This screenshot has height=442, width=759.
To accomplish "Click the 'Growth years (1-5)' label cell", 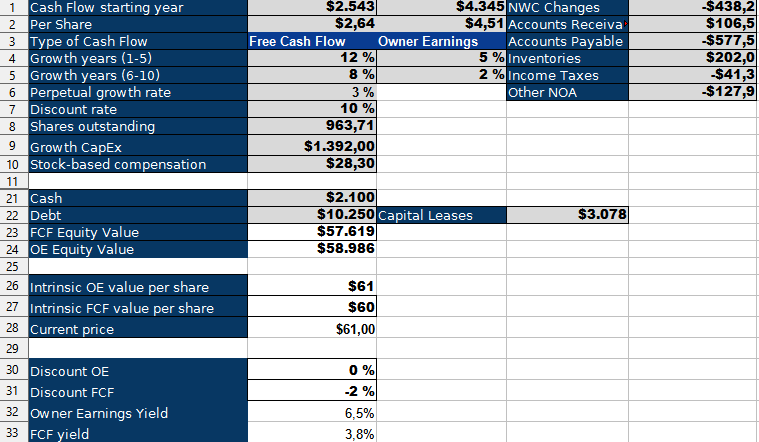I will pos(138,58).
